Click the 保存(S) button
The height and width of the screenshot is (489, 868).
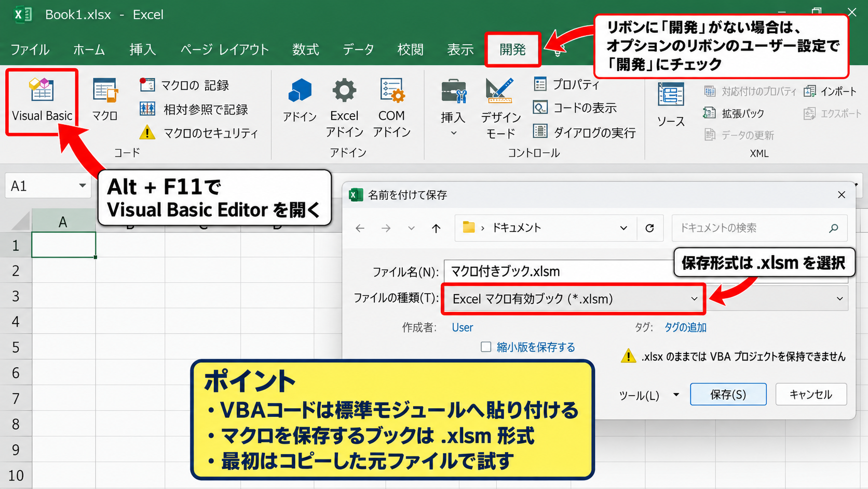click(728, 394)
